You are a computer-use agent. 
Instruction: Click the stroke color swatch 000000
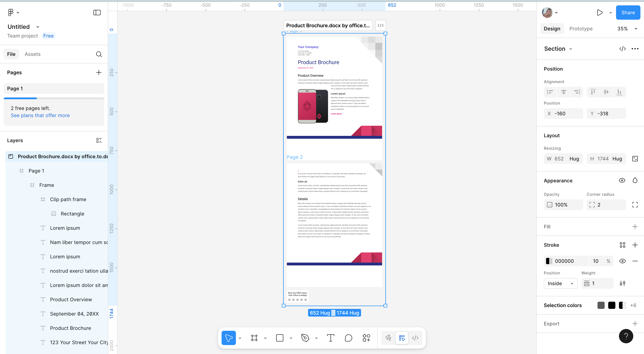click(549, 261)
